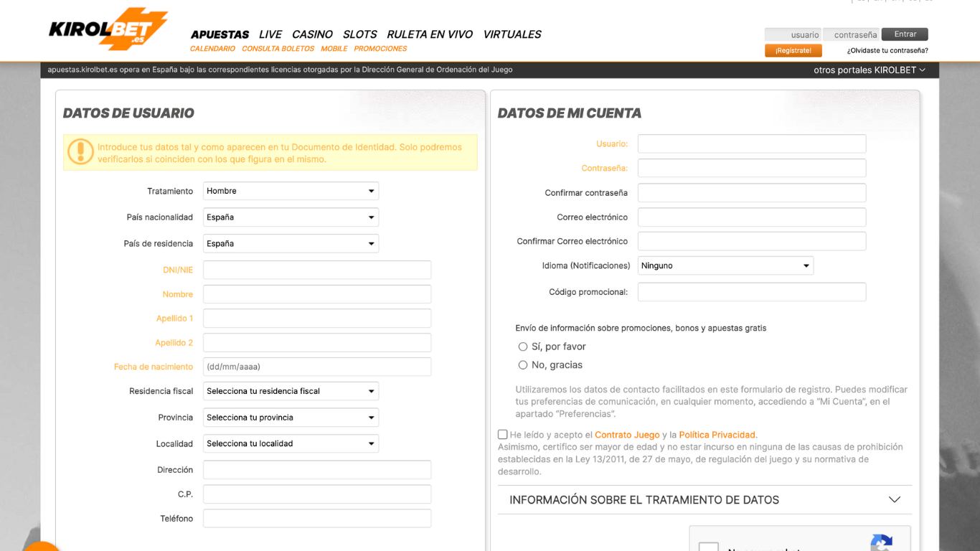This screenshot has width=980, height=551.
Task: Click the Nombre input field
Action: [x=317, y=294]
